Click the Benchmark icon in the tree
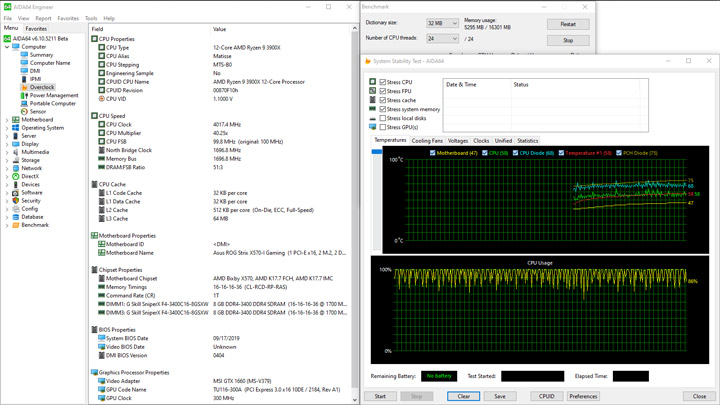Screen dimensions: 720x405 15,225
